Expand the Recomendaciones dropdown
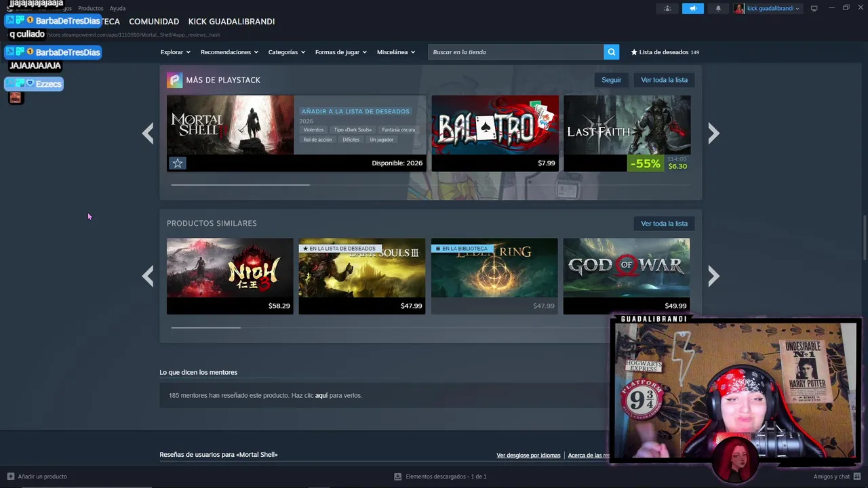 (x=229, y=52)
